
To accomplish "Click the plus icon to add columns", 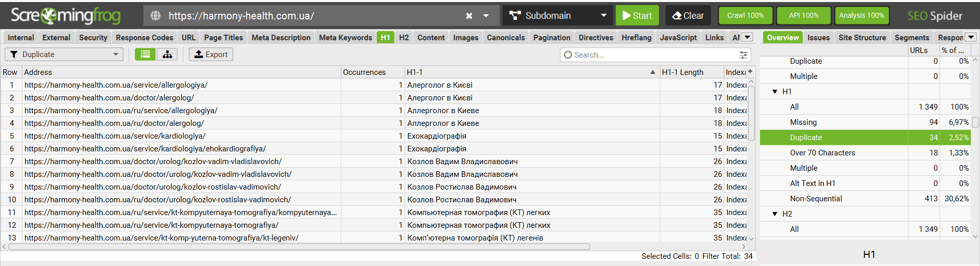I will click(x=750, y=72).
